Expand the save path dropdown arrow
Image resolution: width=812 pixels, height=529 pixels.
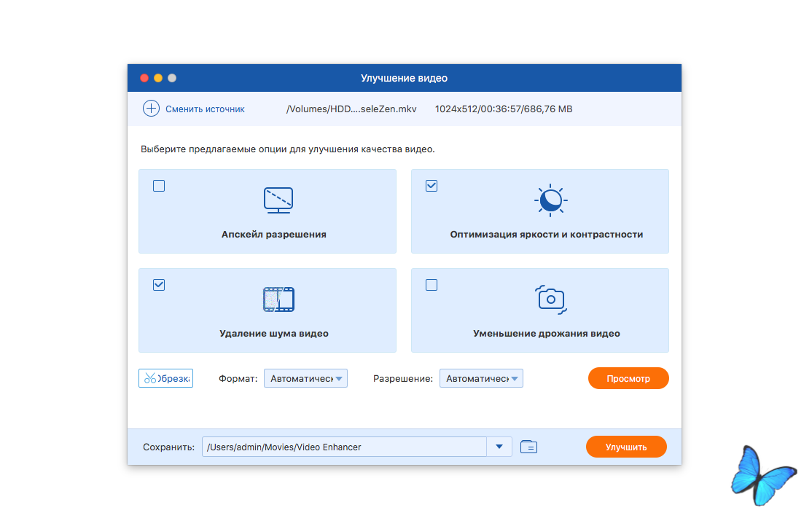click(x=499, y=447)
